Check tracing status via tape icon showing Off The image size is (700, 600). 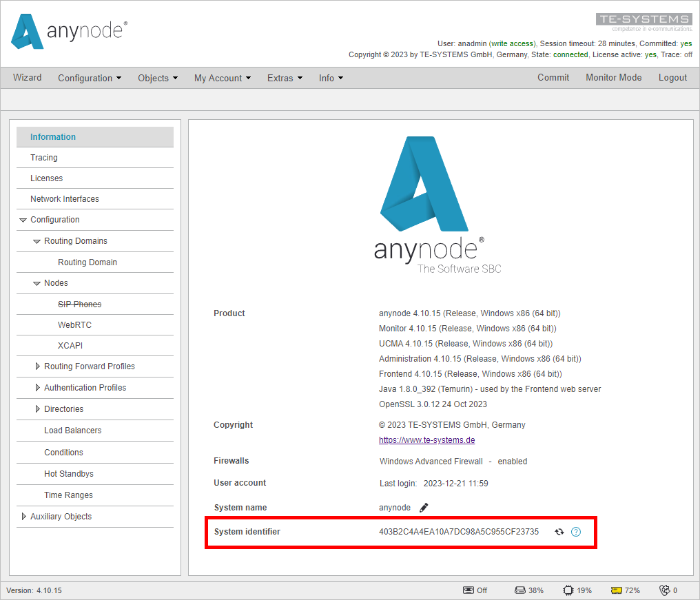click(x=468, y=590)
